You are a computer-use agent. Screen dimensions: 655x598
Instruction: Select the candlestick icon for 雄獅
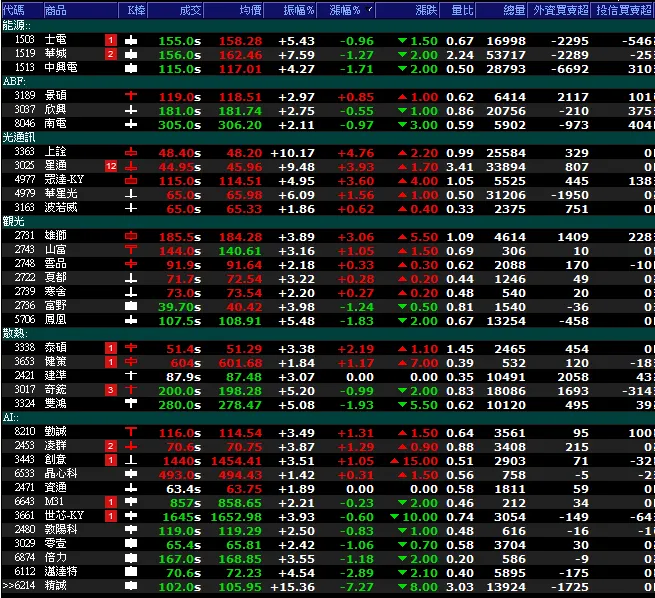click(131, 236)
